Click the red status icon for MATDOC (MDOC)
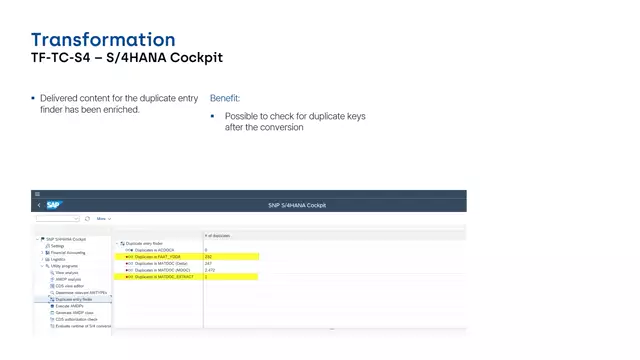The height and width of the screenshot is (360, 640). coord(129,270)
